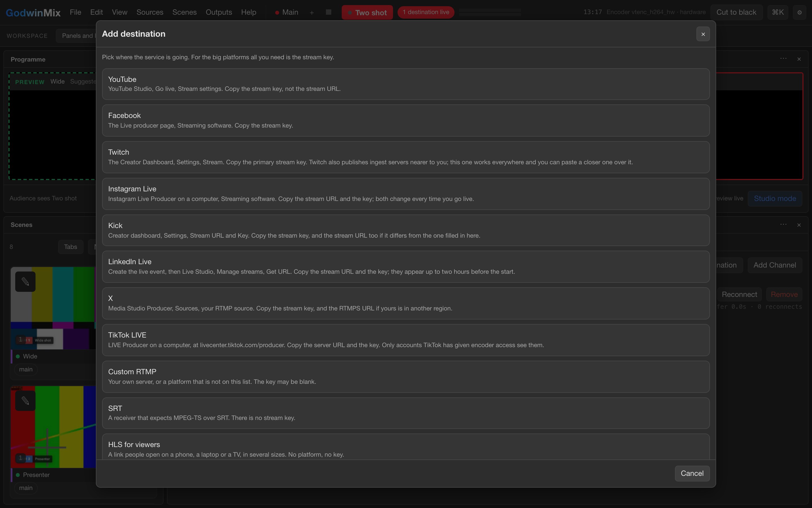Open the Outputs menu
The image size is (812, 508).
coord(219,12)
